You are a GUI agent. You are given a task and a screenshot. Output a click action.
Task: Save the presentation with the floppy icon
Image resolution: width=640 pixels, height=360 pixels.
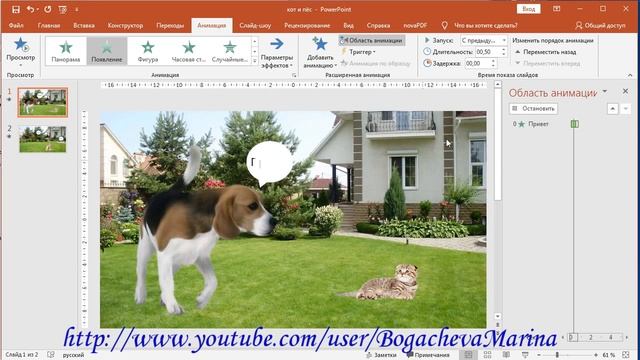point(16,9)
